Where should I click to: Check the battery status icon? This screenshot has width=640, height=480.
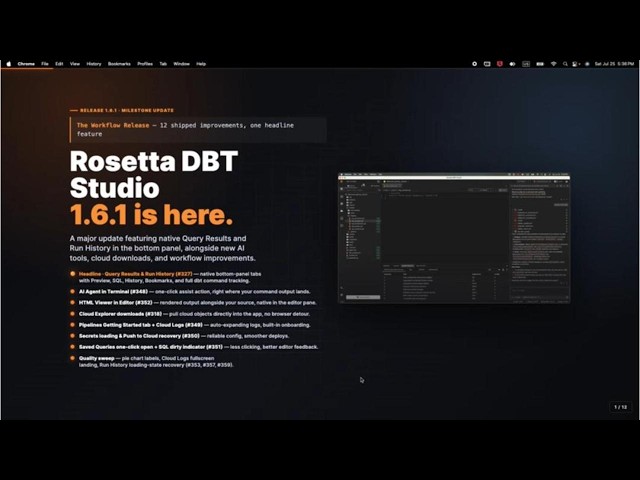coord(540,64)
